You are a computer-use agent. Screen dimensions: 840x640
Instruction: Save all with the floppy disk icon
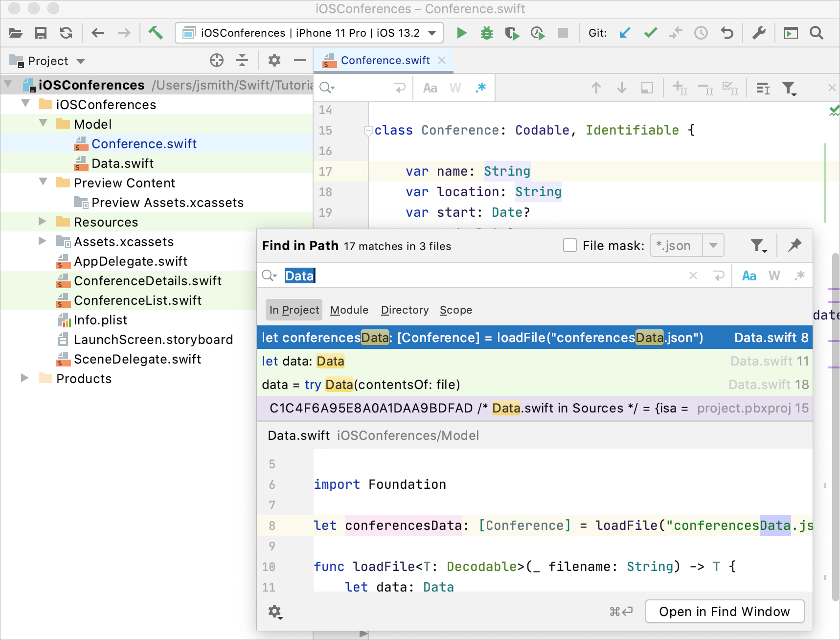click(41, 33)
